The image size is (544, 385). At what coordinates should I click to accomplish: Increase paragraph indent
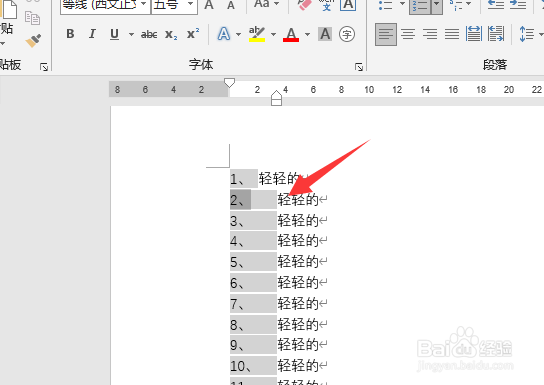click(518, 5)
